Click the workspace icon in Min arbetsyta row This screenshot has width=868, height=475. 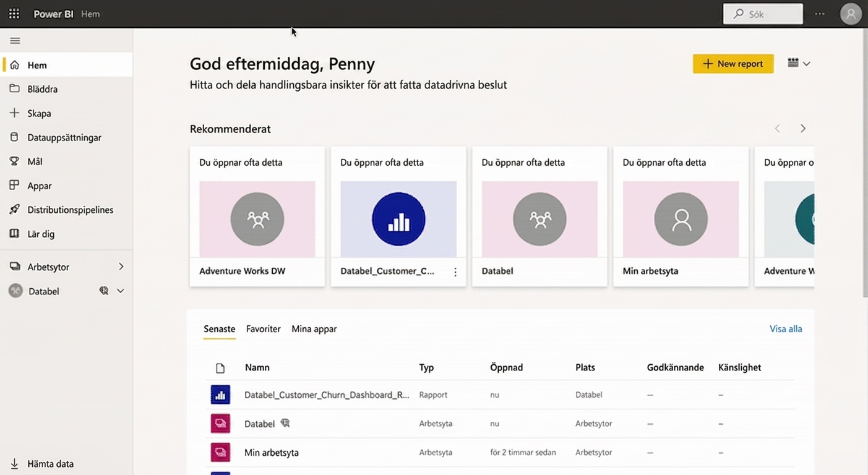pos(220,452)
